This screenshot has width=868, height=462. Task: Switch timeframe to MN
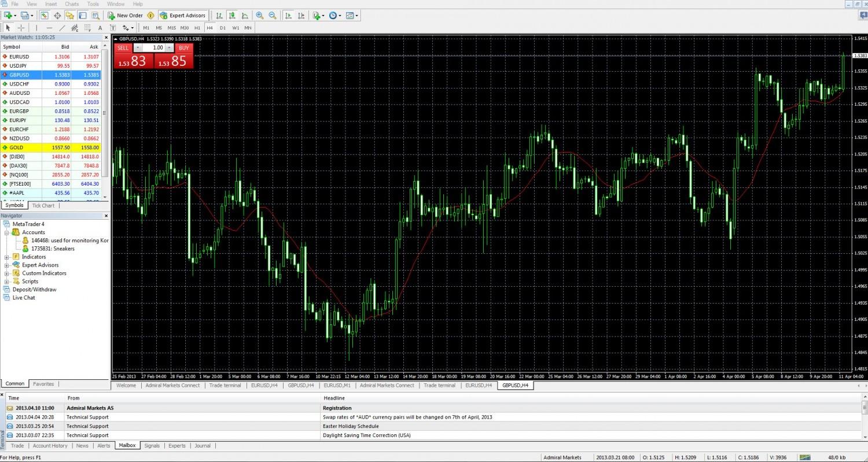[x=248, y=28]
